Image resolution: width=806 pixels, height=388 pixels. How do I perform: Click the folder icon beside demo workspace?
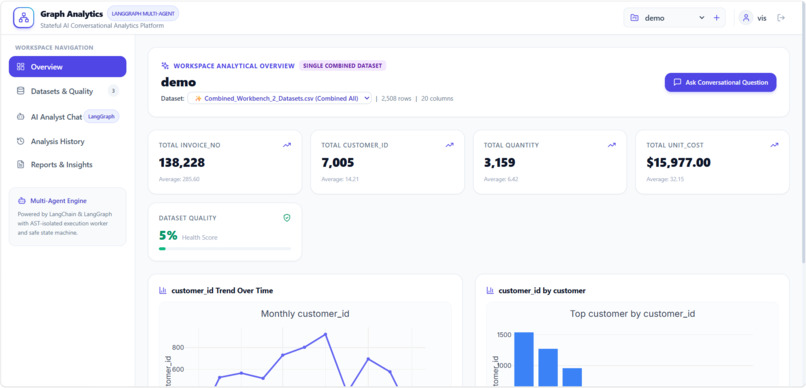coord(634,18)
